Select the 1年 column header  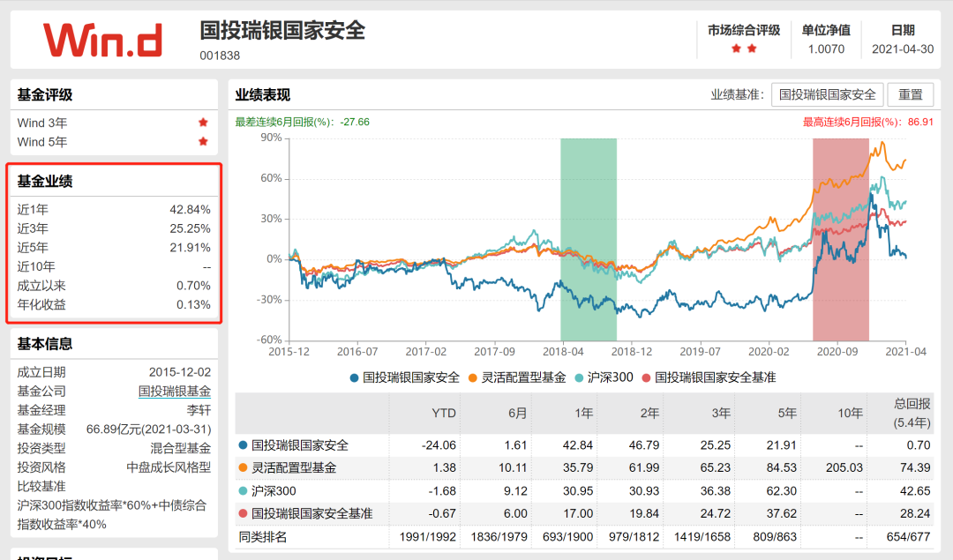coord(584,413)
